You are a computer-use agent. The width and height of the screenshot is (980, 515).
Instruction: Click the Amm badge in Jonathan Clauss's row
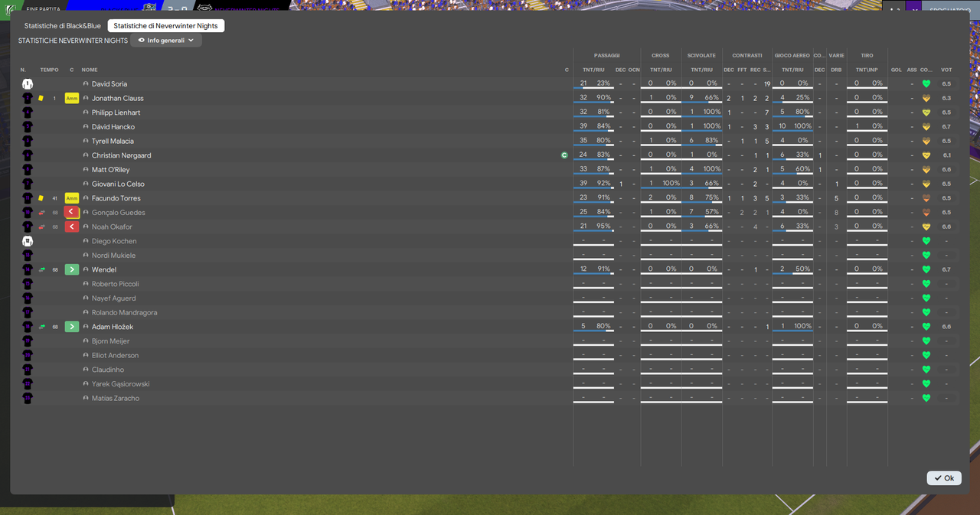coord(72,99)
